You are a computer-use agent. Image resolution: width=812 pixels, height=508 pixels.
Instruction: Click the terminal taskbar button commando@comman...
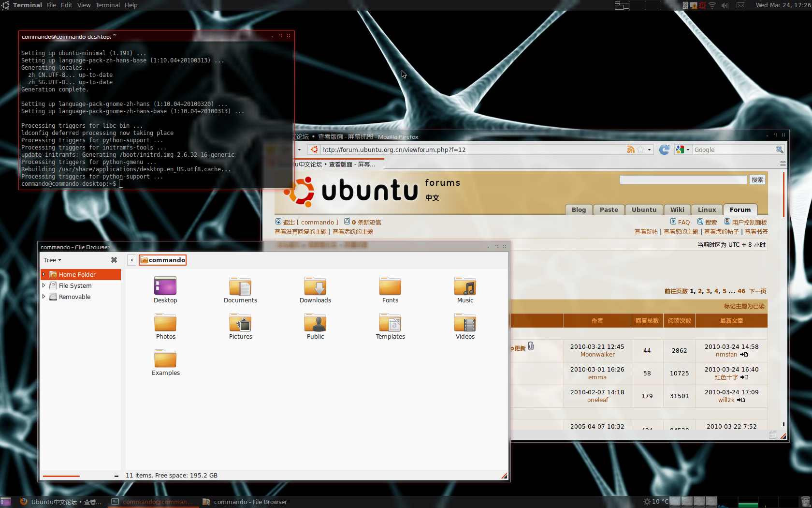click(x=153, y=502)
